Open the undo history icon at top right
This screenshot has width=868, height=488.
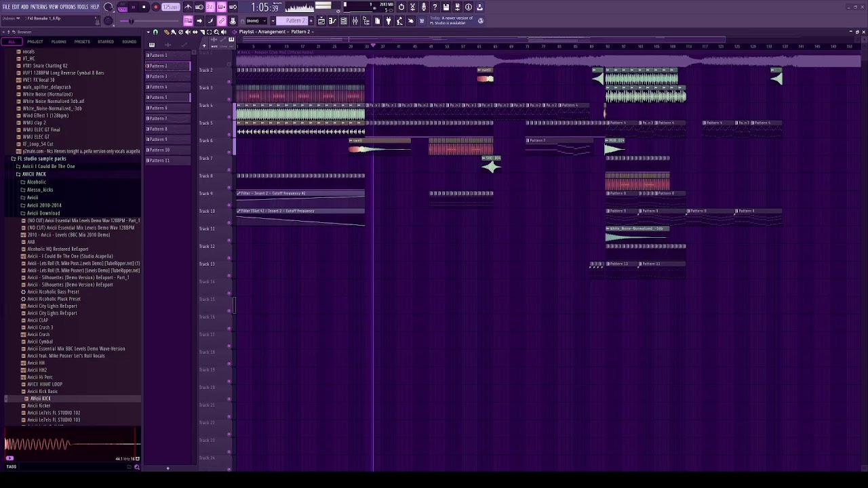(401, 7)
